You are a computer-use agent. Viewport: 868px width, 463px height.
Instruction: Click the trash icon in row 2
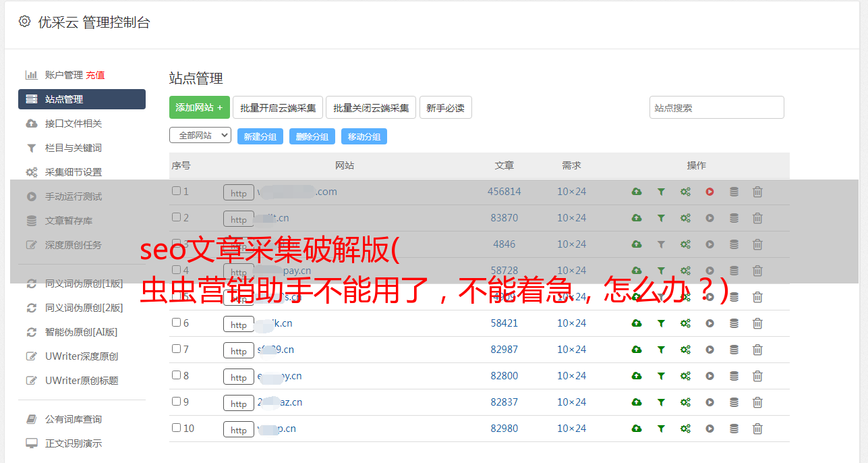pyautogui.click(x=757, y=218)
